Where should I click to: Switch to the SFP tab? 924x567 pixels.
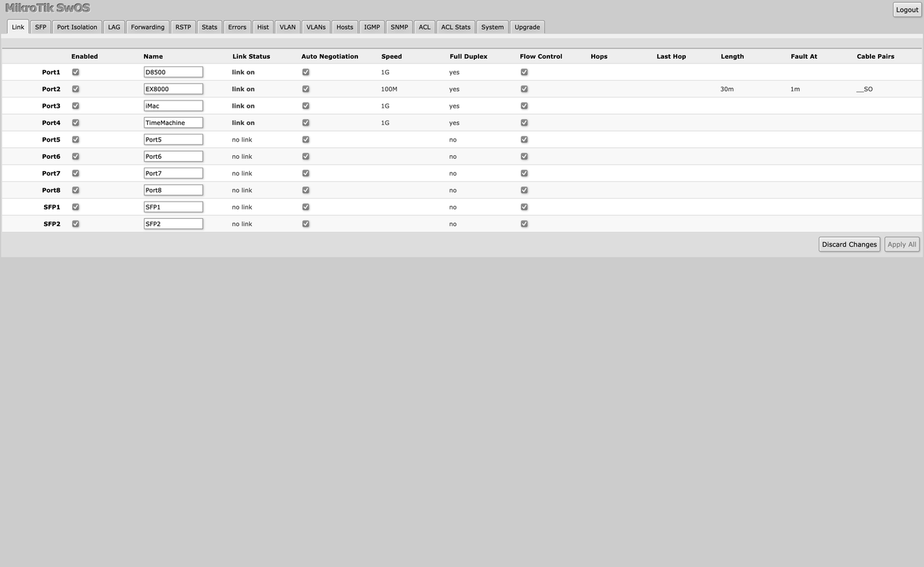pos(40,27)
